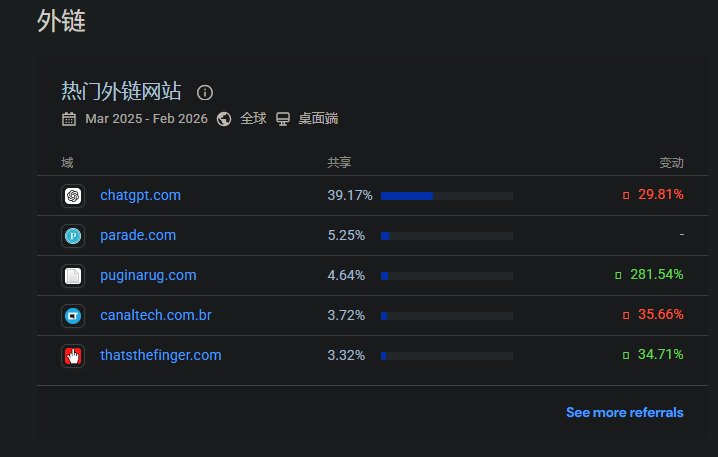The image size is (718, 457).
Task: Open canaltech.com.br referral link
Action: tap(156, 315)
